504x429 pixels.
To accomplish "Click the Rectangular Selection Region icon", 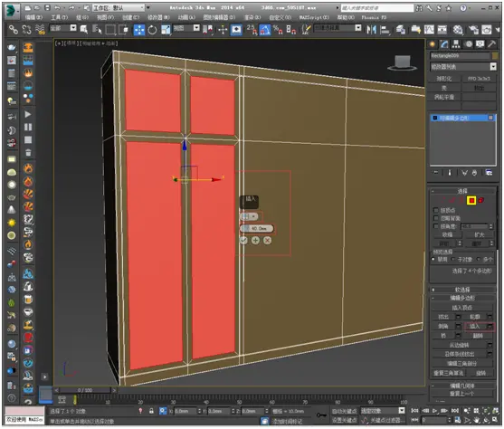I will tap(110, 30).
